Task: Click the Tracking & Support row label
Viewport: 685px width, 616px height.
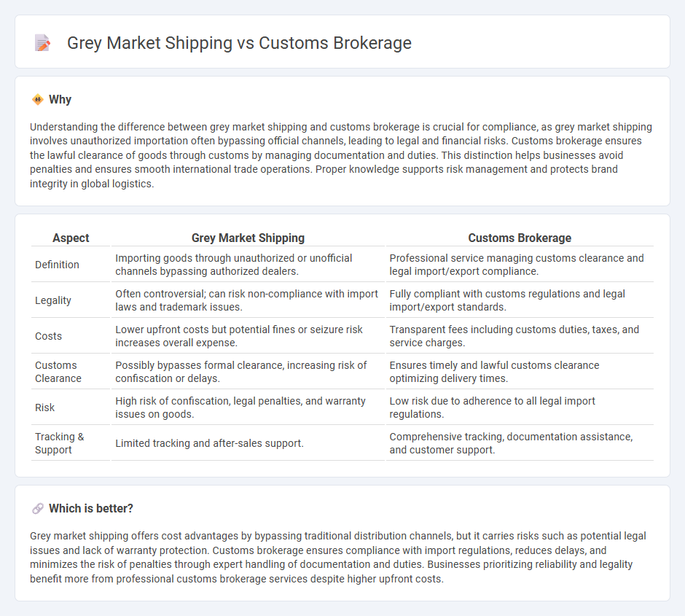Action: [x=60, y=443]
